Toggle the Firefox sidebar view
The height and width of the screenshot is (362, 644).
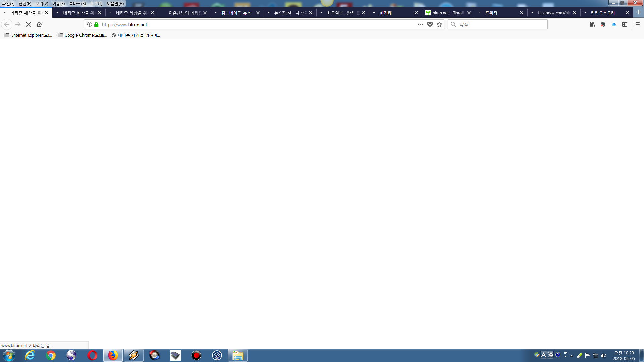(x=625, y=24)
